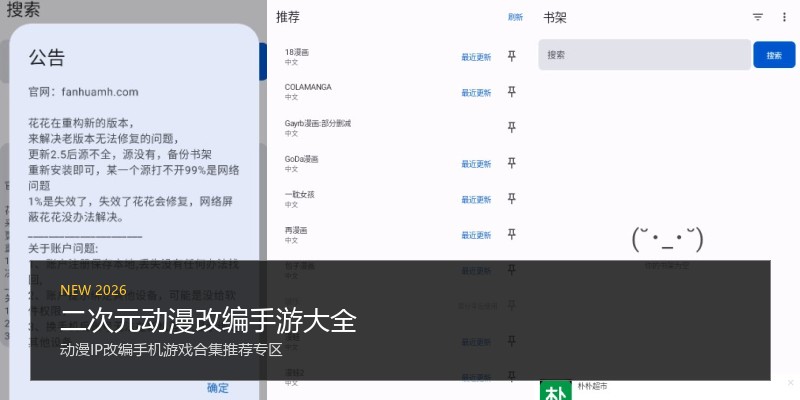Open the 朴朴超市 ad icon
The image size is (800, 400).
point(556,390)
